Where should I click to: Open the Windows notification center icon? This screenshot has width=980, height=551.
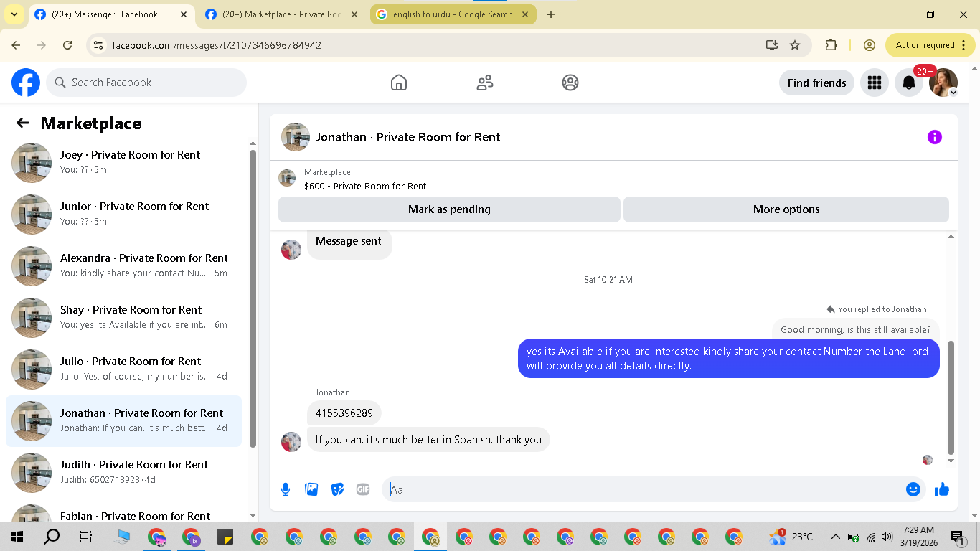pos(956,537)
